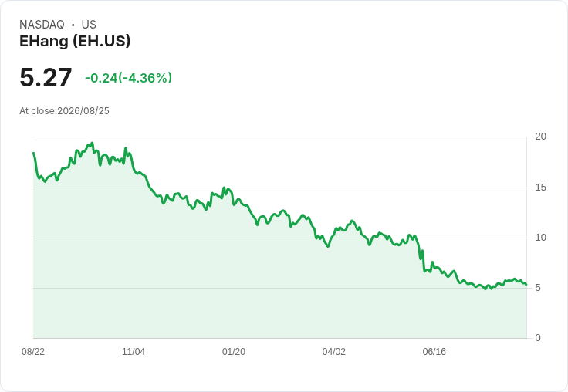This screenshot has width=568, height=392.
Task: Click the NASDAQ exchange label
Action: 42,25
